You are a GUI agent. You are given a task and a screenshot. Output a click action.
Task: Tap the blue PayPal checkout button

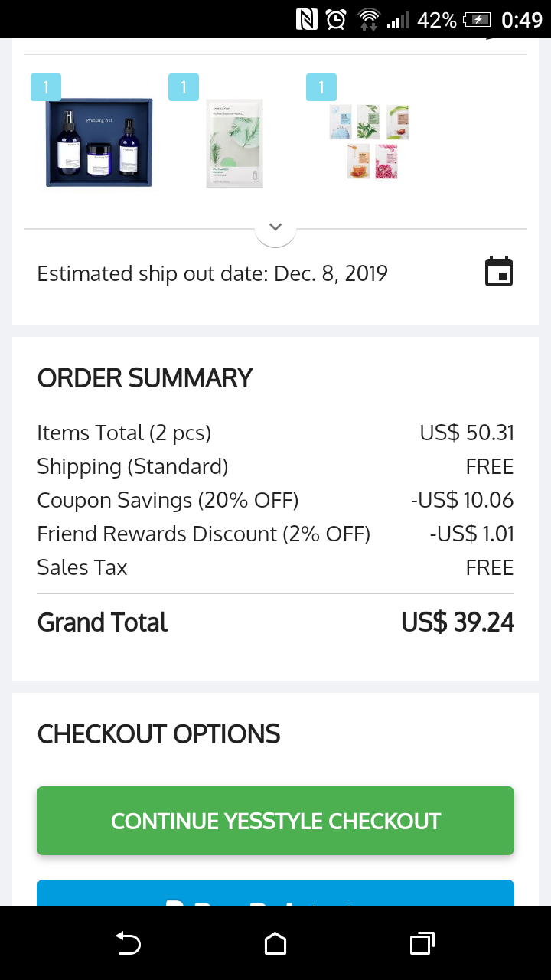[x=275, y=894]
